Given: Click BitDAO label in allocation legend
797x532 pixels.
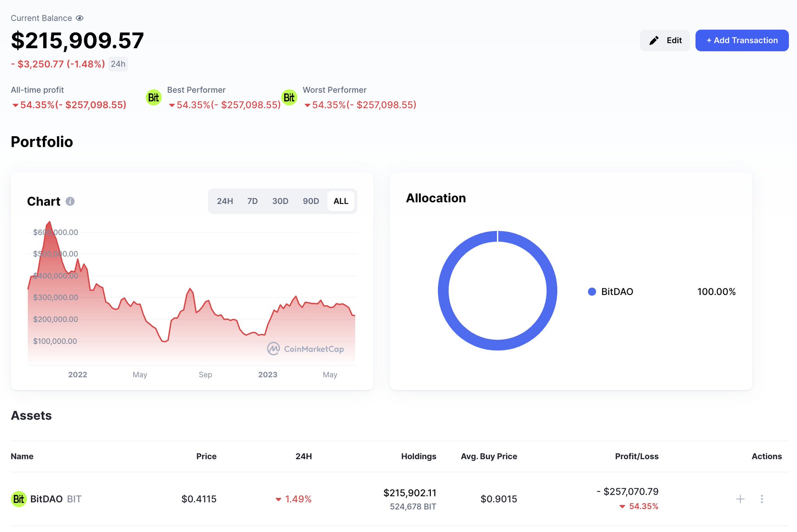Looking at the screenshot, I should pos(617,292).
